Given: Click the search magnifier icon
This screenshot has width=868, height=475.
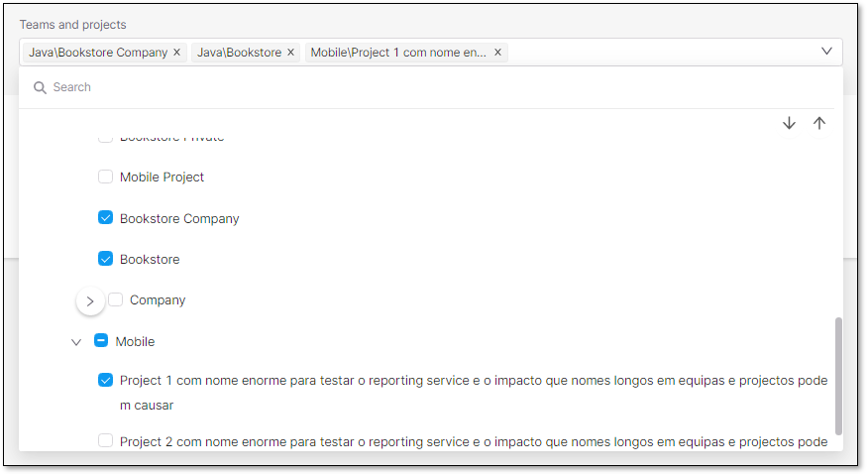Looking at the screenshot, I should click(x=40, y=87).
